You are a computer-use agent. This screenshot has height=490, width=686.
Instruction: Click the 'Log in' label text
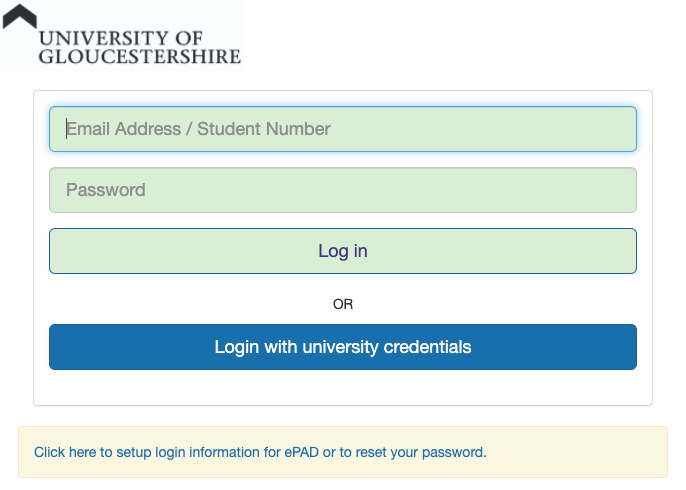[x=343, y=251]
